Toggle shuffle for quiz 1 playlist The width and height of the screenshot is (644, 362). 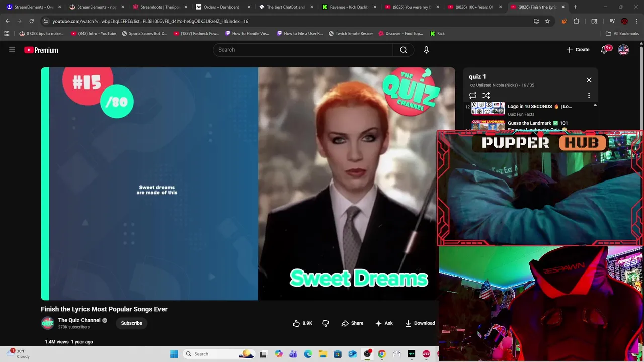click(x=486, y=95)
